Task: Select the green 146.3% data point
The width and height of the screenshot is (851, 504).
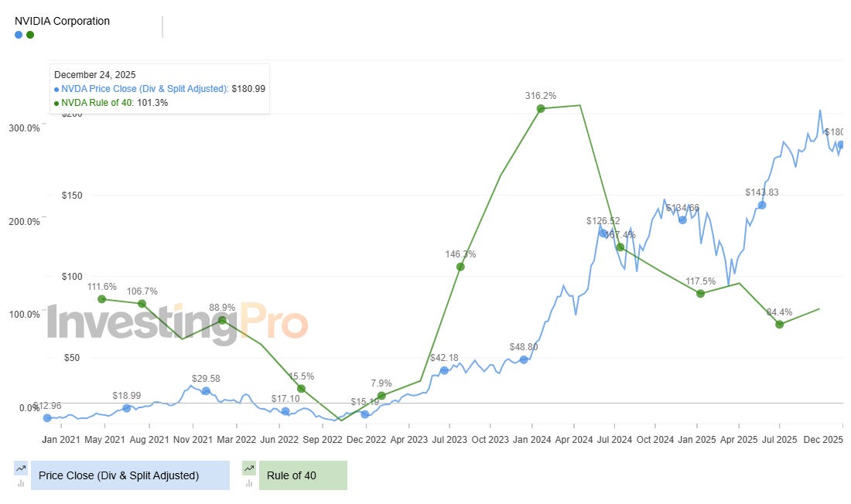Action: click(460, 267)
